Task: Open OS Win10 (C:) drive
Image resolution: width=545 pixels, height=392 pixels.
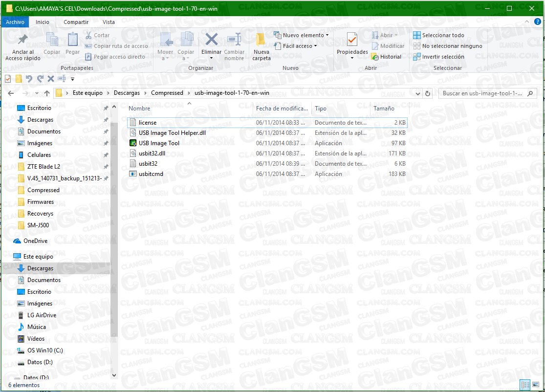Action: coord(45,350)
